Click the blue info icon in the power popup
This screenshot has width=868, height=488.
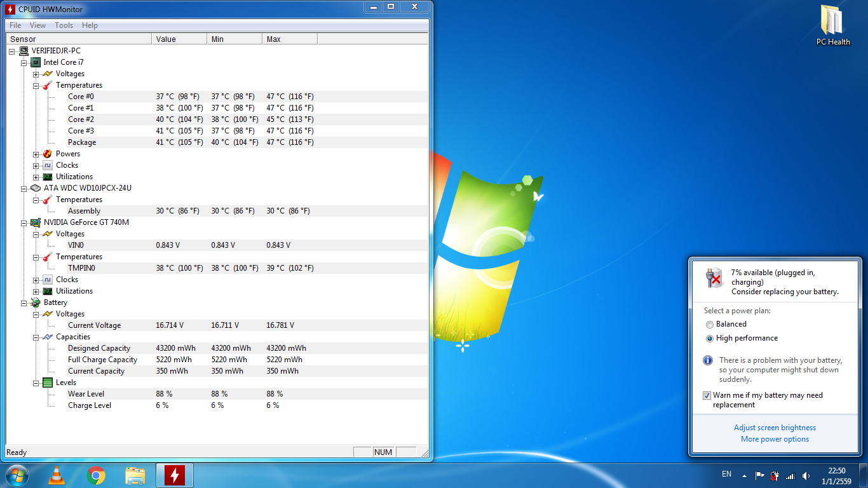708,360
